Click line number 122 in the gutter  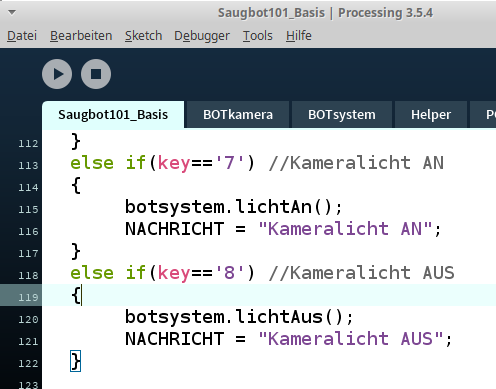[x=28, y=363]
